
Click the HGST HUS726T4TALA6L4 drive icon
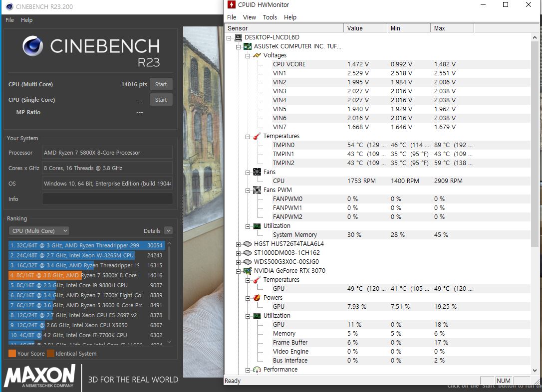[248, 244]
